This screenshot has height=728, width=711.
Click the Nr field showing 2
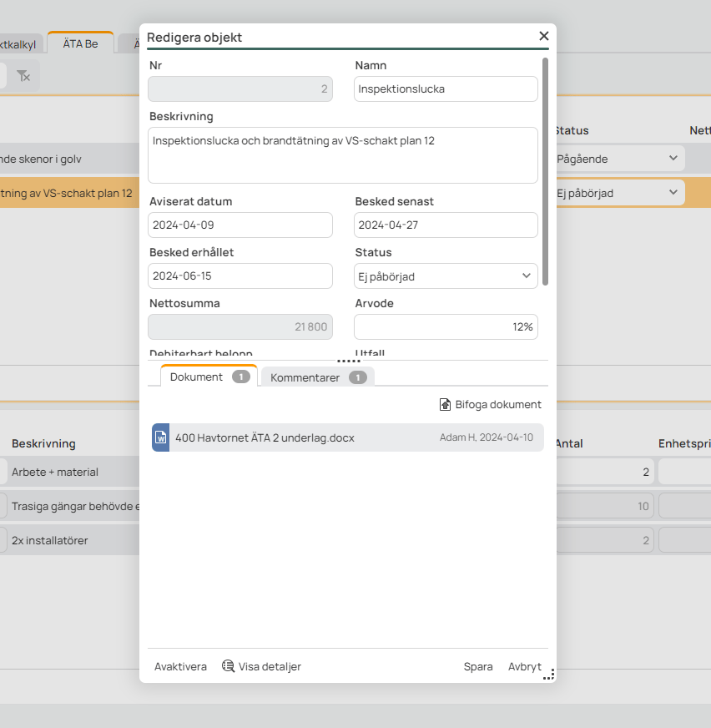(240, 88)
